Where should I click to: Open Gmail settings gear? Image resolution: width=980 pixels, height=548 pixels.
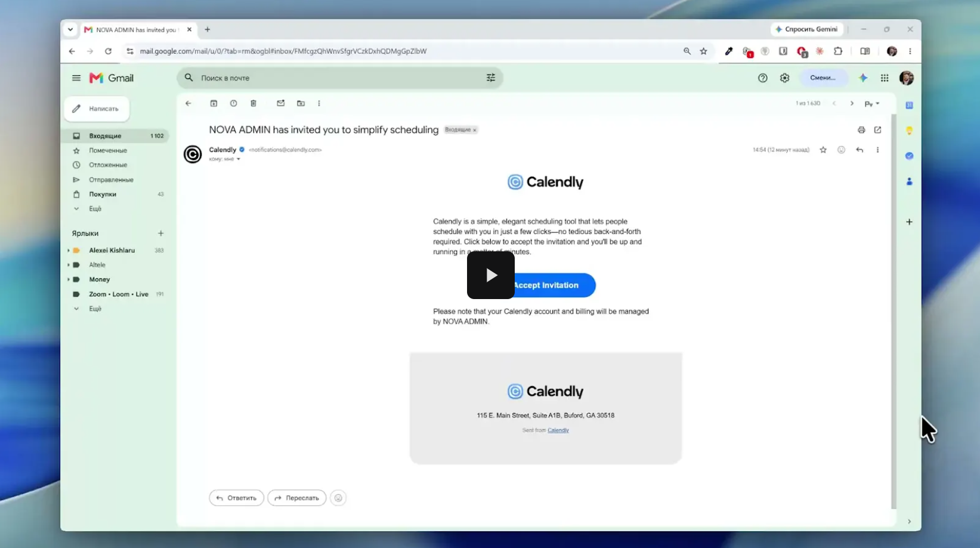click(x=785, y=78)
